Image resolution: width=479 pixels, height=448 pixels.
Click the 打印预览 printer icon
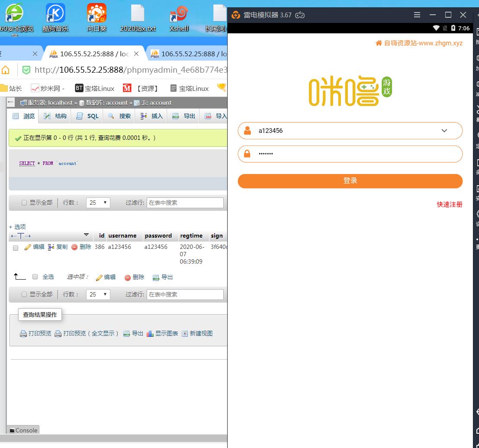pyautogui.click(x=23, y=334)
